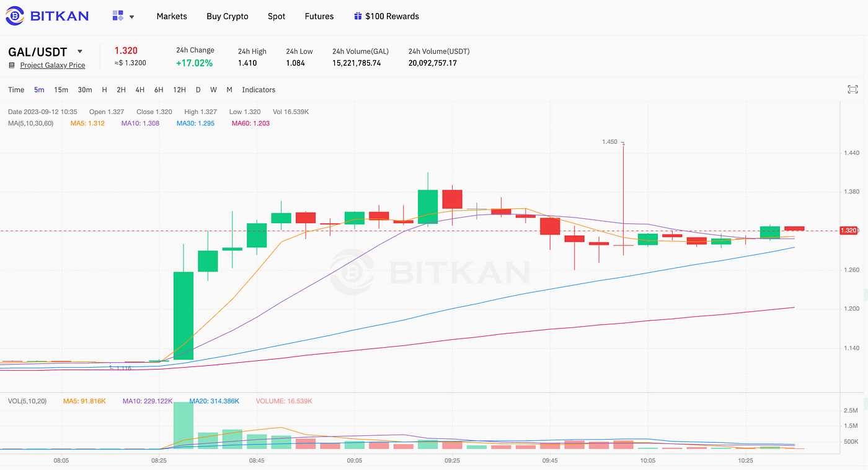
Task: Click the MA10: 1.308 value
Action: point(140,123)
